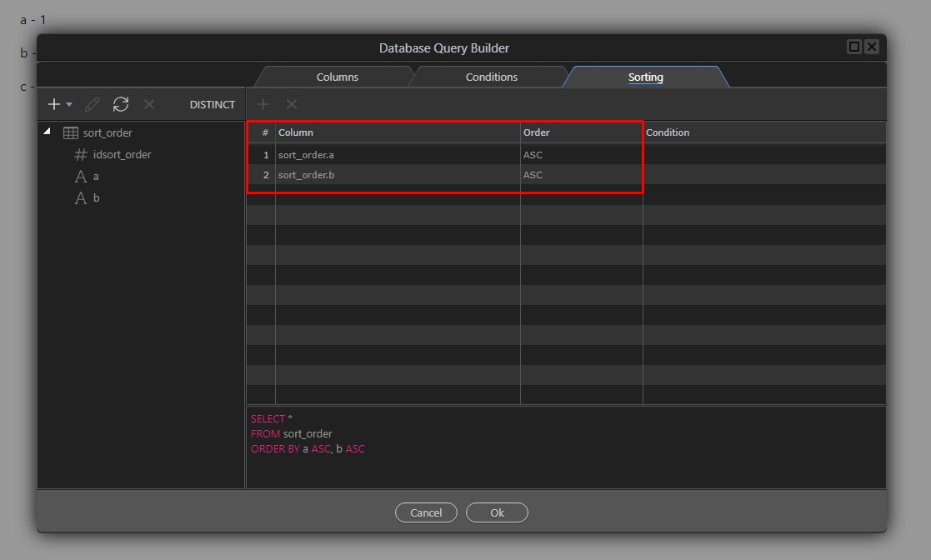Open the ASC order cell for sort_order.a

tap(533, 155)
